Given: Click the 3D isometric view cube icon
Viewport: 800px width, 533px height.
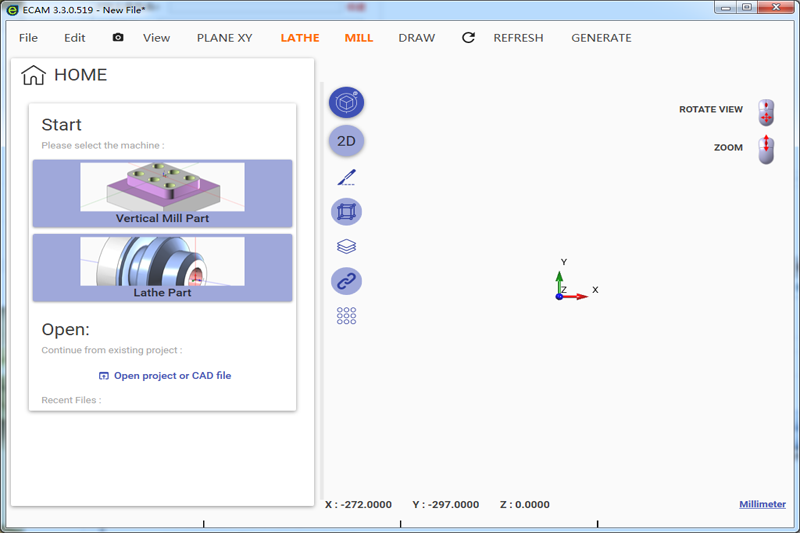Looking at the screenshot, I should pos(346,103).
